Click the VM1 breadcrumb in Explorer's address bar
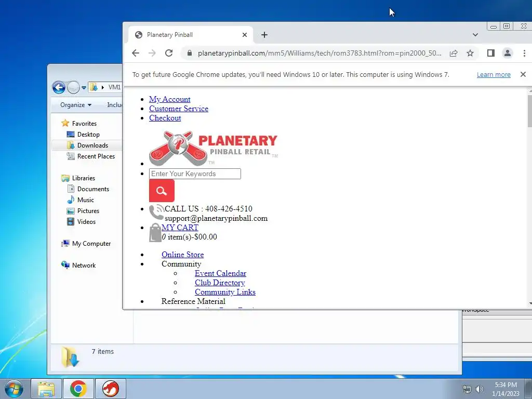 click(114, 87)
